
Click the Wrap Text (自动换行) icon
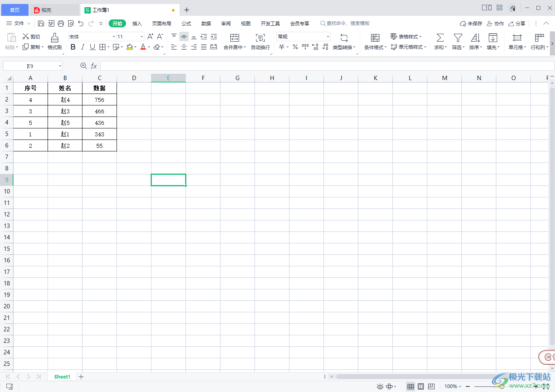(x=260, y=38)
